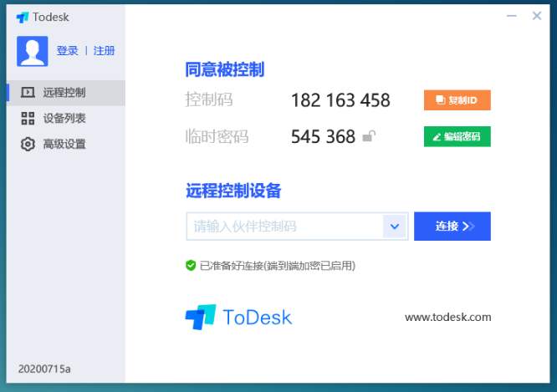Screen dimensions: 557x392
Task: Click the 远程控制 screen icon
Action: pyautogui.click(x=28, y=93)
